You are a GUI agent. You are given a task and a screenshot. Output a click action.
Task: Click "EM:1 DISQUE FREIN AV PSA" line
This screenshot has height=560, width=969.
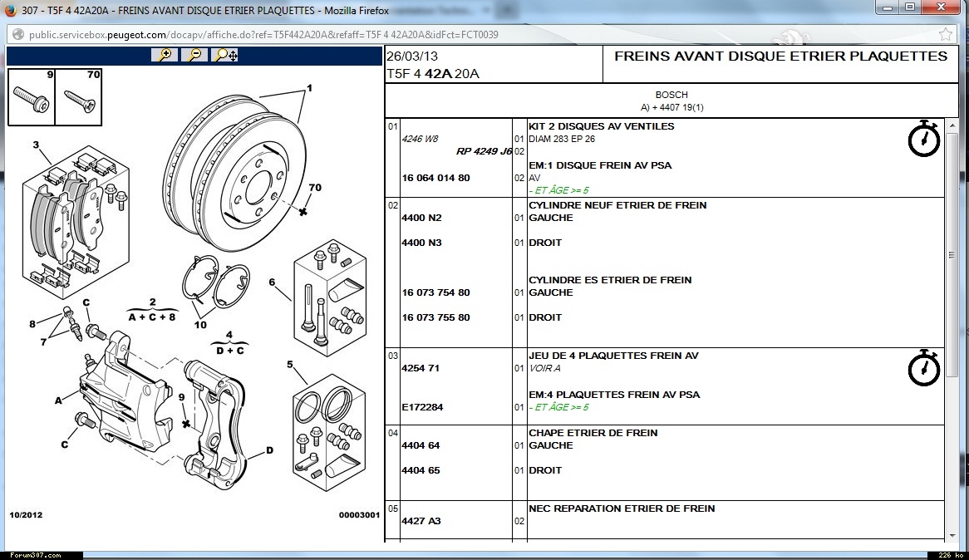tap(600, 165)
